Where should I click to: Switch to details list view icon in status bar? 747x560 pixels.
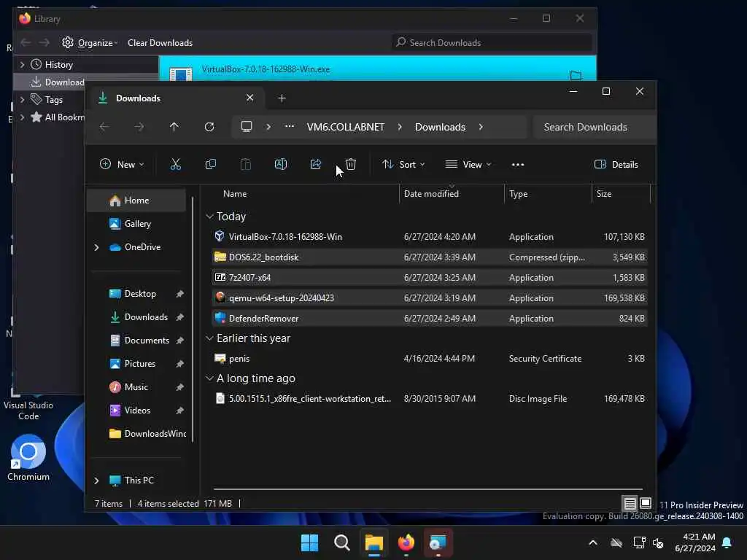(630, 503)
